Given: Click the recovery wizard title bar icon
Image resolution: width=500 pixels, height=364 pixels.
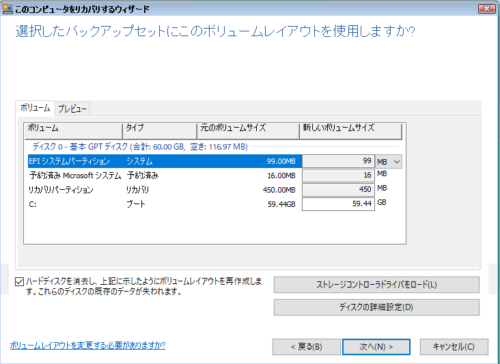Looking at the screenshot, I should click(7, 9).
